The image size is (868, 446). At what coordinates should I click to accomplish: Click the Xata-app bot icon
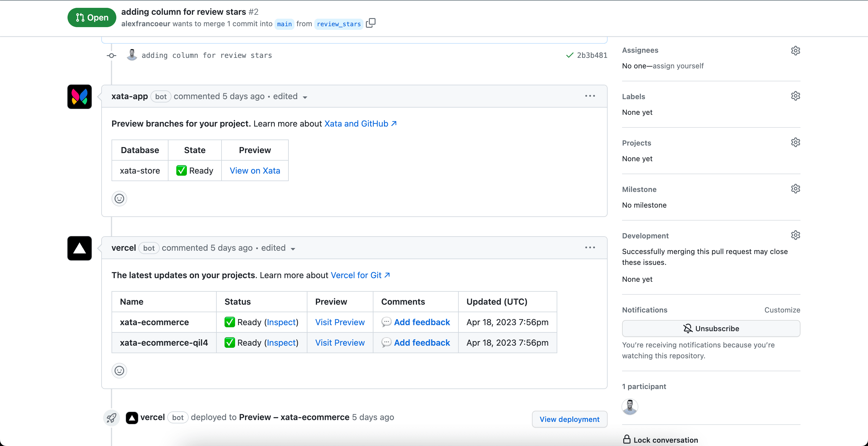pos(80,96)
